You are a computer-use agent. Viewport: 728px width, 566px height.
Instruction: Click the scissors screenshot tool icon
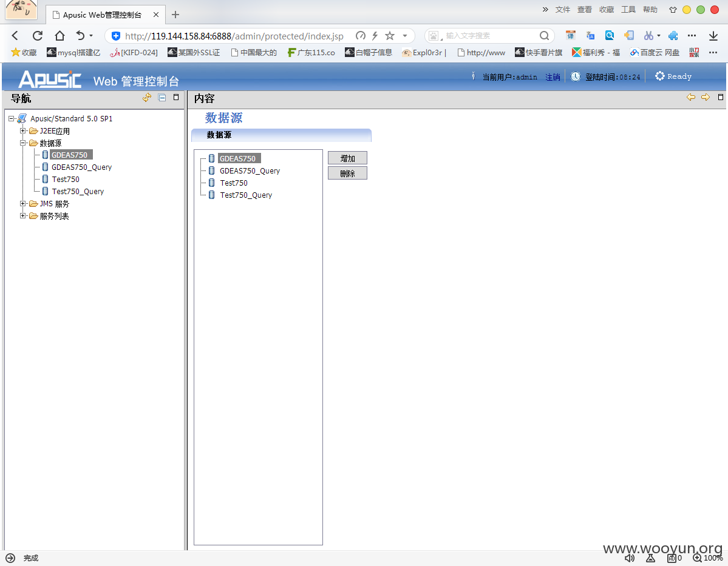pos(648,36)
